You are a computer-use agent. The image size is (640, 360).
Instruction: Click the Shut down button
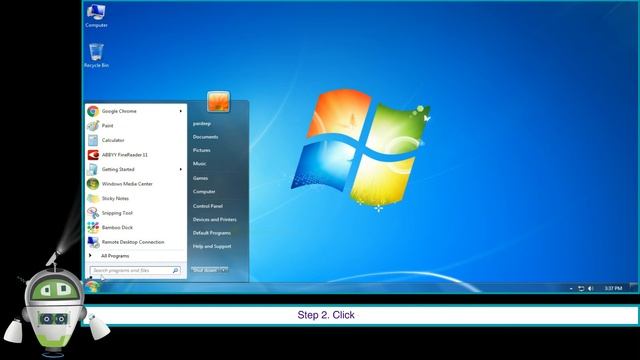pyautogui.click(x=205, y=270)
